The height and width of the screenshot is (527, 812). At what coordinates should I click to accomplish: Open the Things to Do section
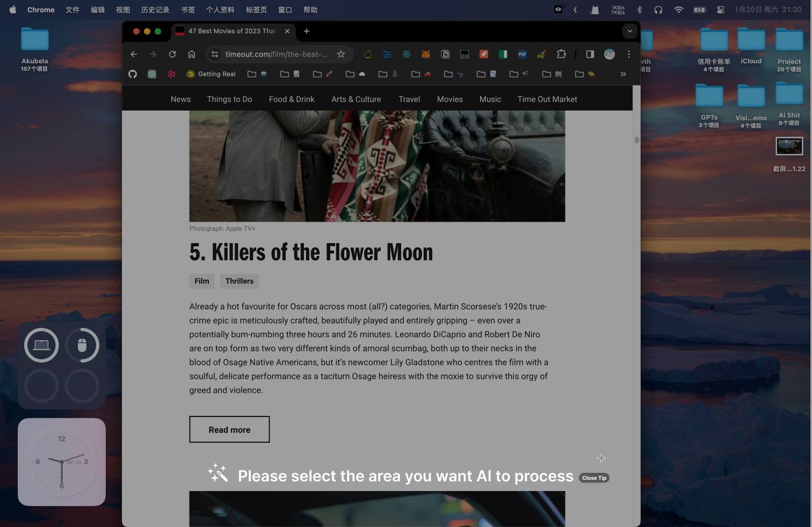click(x=230, y=99)
